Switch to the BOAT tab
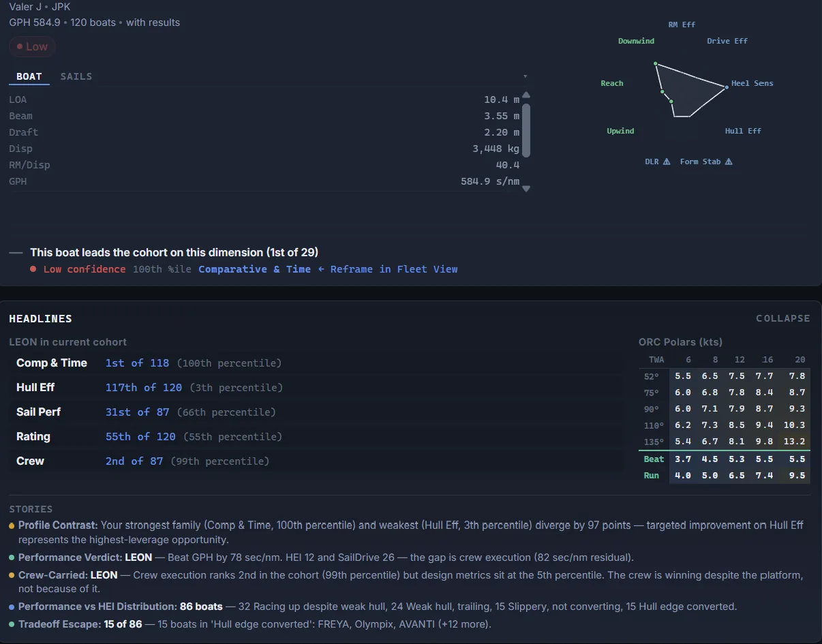This screenshot has height=644, width=822. 29,76
